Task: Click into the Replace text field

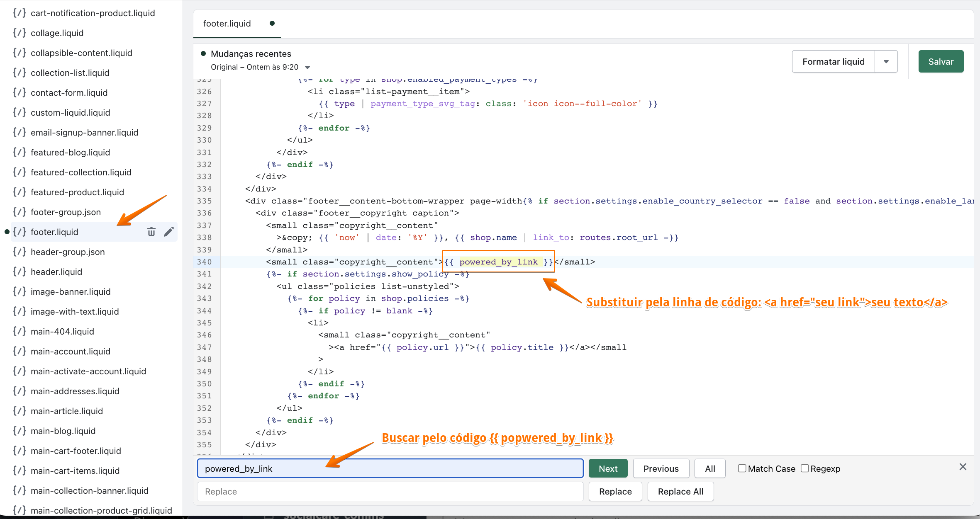Action: click(390, 491)
